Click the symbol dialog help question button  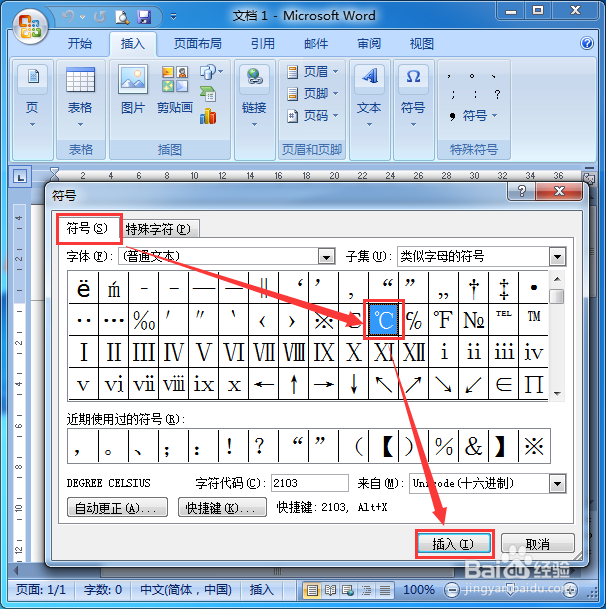pos(521,191)
